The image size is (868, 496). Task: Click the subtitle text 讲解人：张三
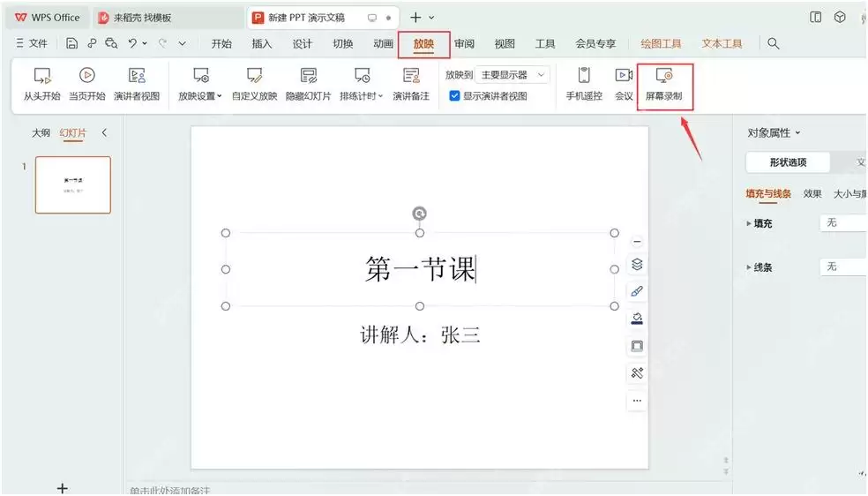click(420, 334)
